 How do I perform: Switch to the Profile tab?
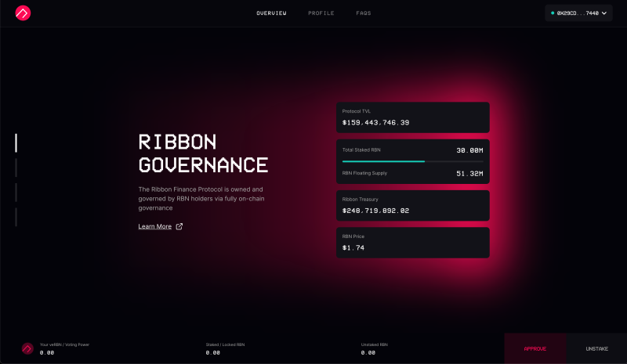point(321,13)
